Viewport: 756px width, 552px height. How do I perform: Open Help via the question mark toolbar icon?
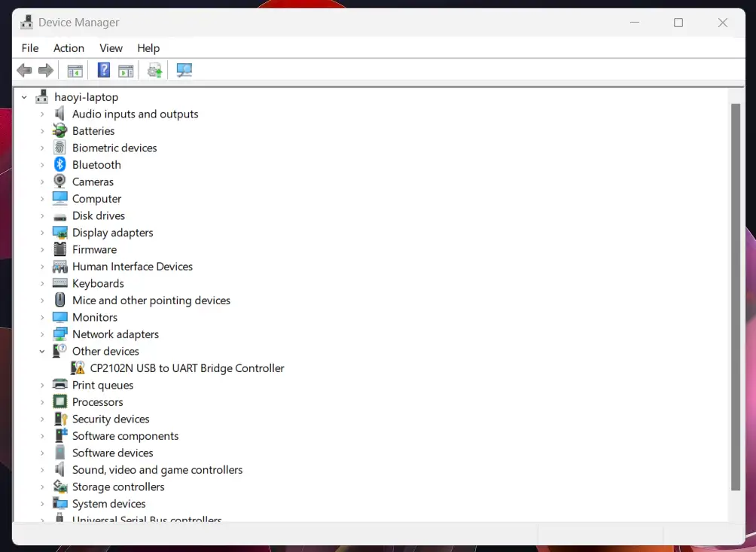pos(103,69)
